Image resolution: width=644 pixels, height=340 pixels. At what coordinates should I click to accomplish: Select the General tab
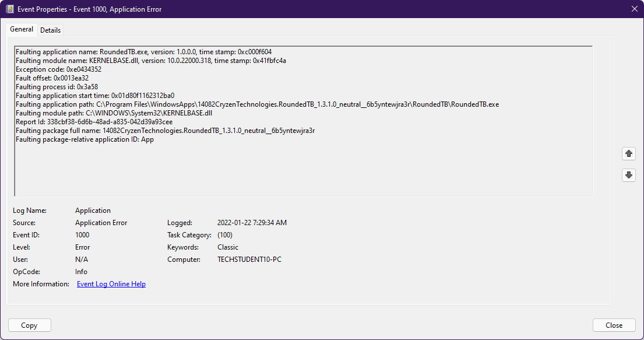tap(22, 29)
